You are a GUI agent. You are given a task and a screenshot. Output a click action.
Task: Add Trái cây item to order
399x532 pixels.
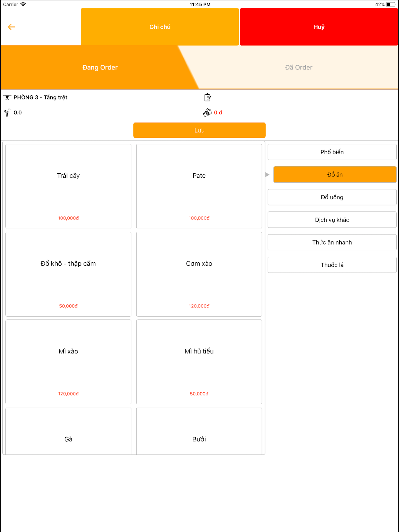click(68, 186)
